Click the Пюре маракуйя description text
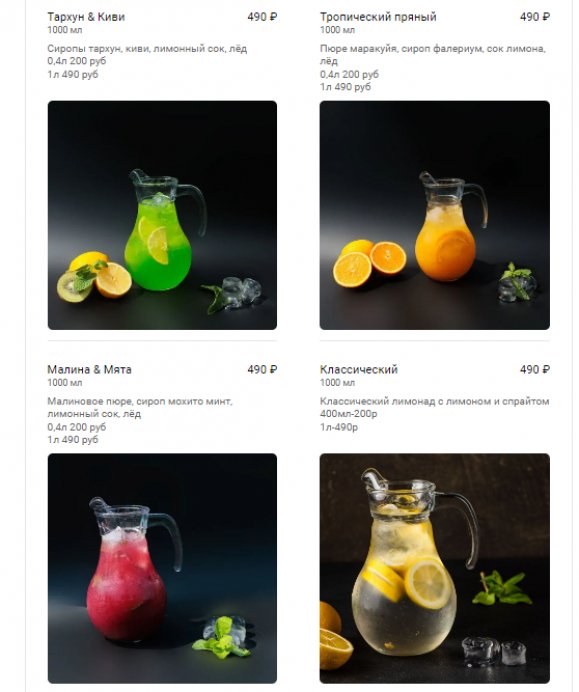Image resolution: width=579 pixels, height=692 pixels. coord(433,55)
